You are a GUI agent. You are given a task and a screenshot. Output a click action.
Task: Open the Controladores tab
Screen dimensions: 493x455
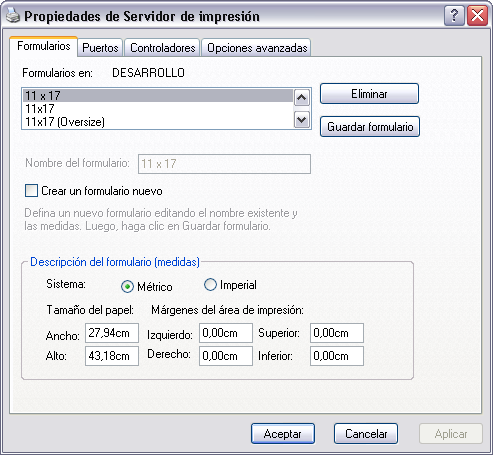click(163, 48)
